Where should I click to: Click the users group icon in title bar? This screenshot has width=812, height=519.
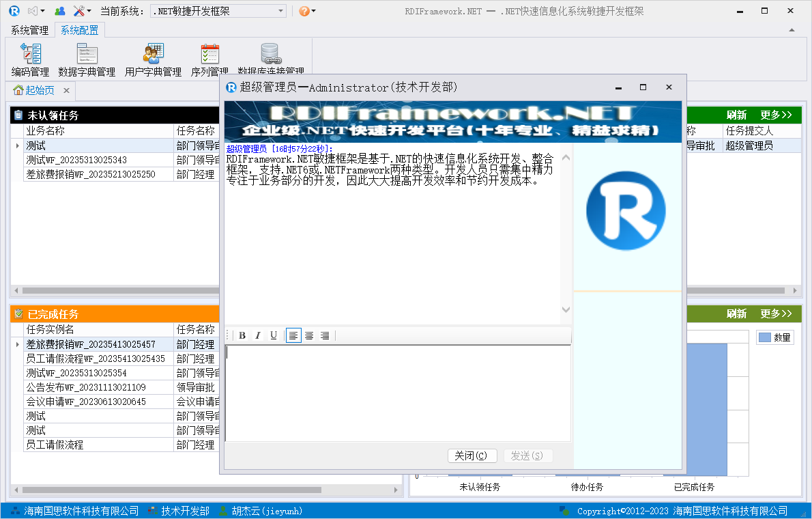coord(60,11)
